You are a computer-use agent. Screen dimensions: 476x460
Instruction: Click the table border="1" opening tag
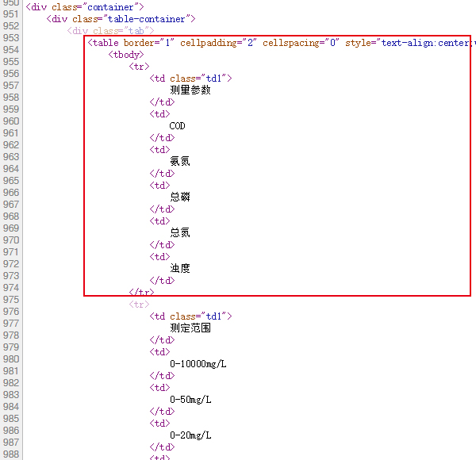131,43
